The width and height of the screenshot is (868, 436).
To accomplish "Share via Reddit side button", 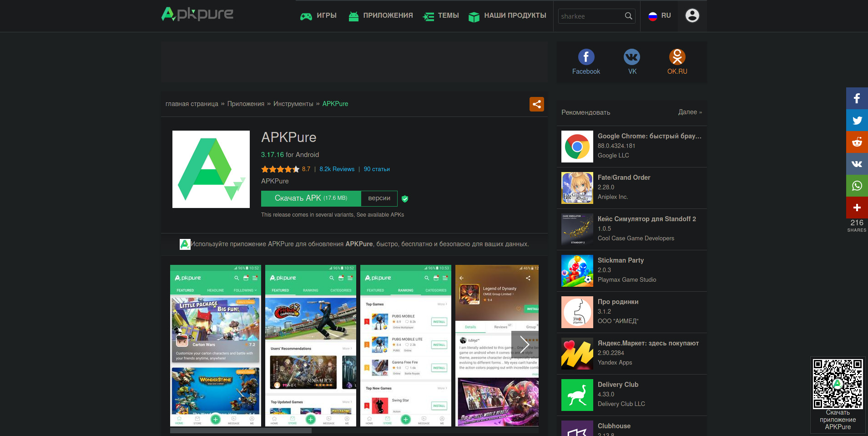I will pos(857,142).
